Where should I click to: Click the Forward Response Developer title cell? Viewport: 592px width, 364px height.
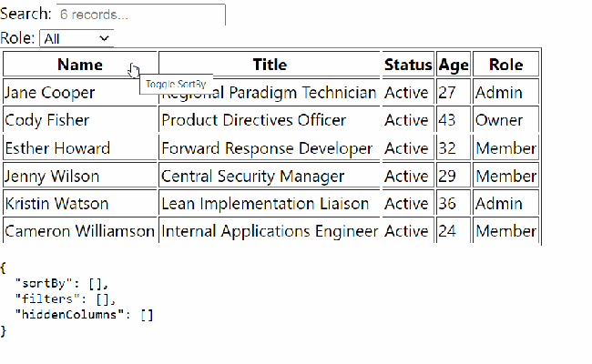click(270, 147)
